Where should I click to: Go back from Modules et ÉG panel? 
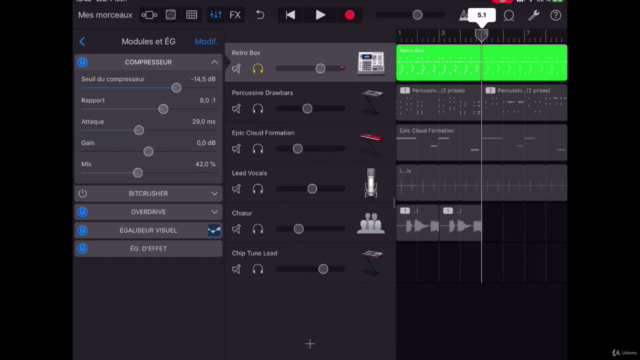point(82,41)
